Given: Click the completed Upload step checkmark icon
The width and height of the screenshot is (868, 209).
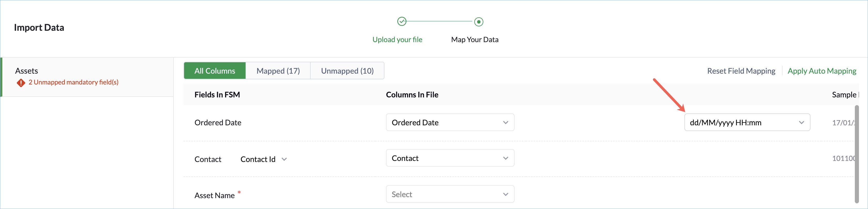Looking at the screenshot, I should coord(402,22).
